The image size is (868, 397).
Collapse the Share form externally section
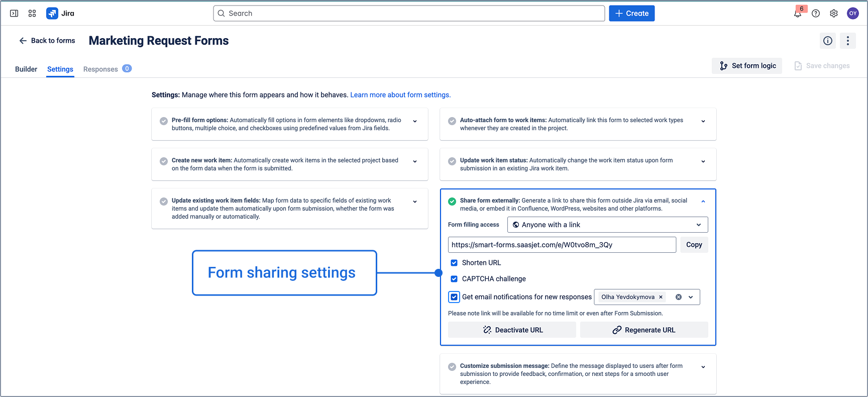point(703,202)
